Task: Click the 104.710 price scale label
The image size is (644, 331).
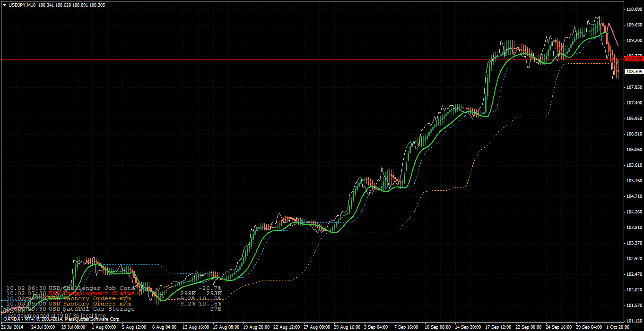Action: tap(634, 196)
